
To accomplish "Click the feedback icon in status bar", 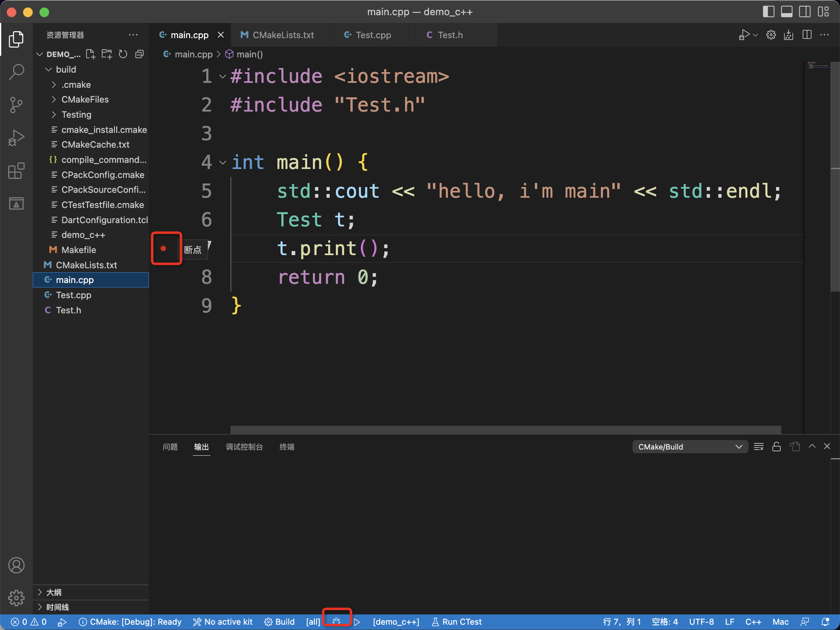I will (805, 622).
